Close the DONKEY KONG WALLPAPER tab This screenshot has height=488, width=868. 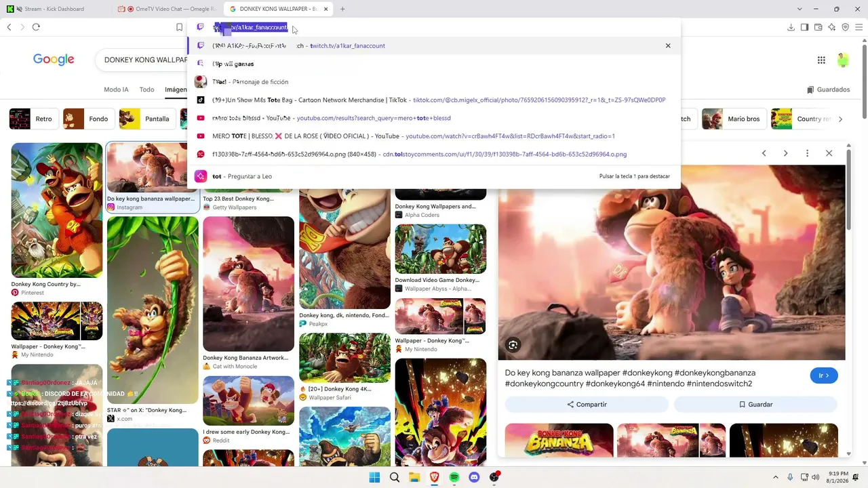[326, 9]
